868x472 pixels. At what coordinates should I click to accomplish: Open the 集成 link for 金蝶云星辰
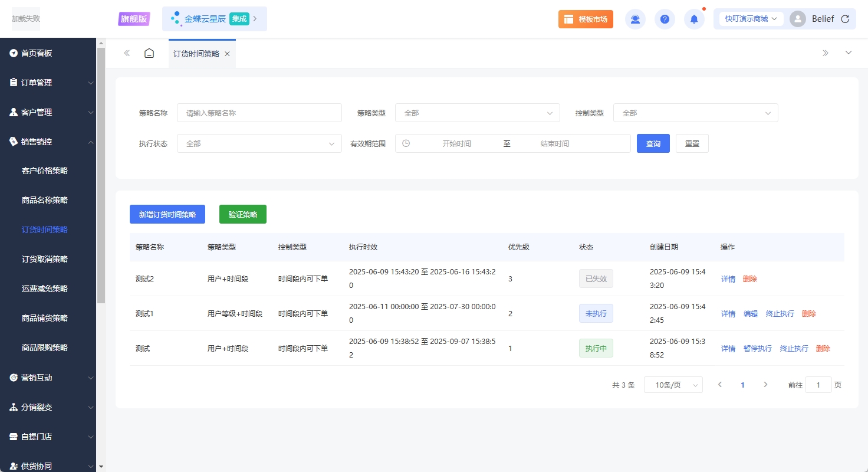coord(239,19)
